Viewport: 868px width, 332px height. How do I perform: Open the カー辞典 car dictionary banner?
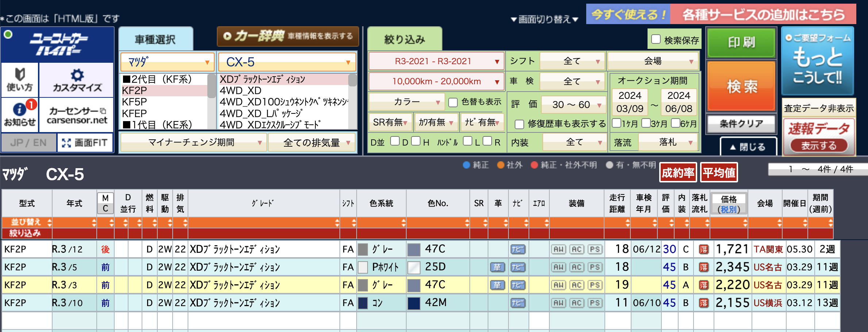[x=288, y=36]
